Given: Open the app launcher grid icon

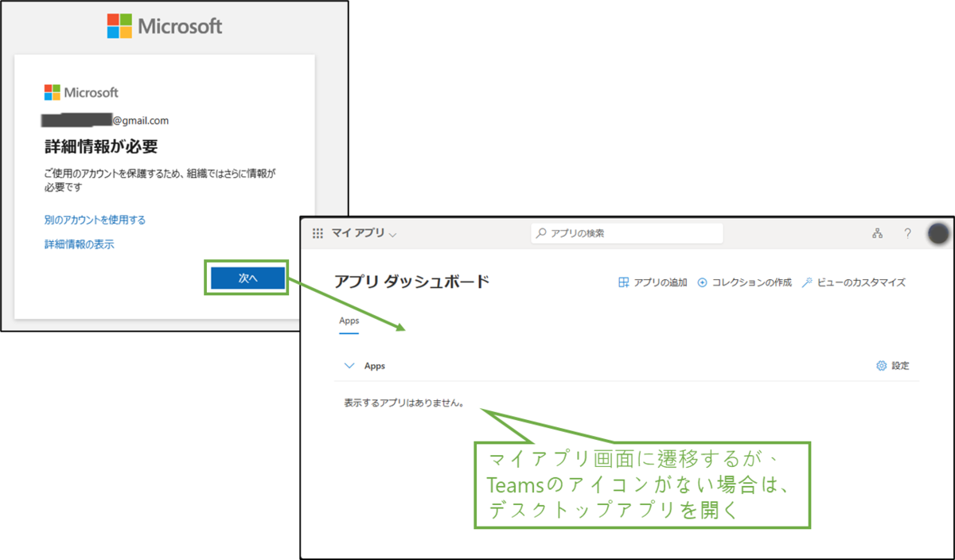Looking at the screenshot, I should click(318, 233).
